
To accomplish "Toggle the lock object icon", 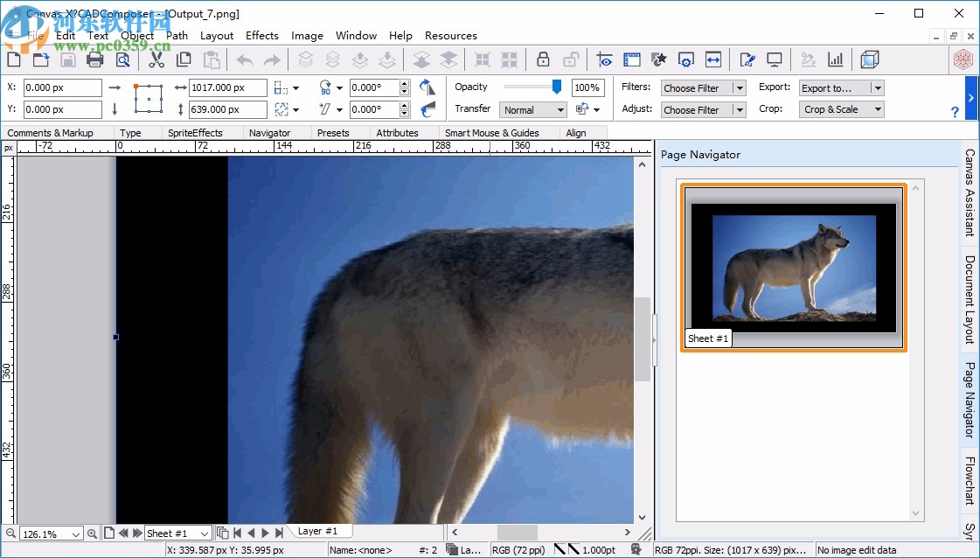I will click(542, 59).
